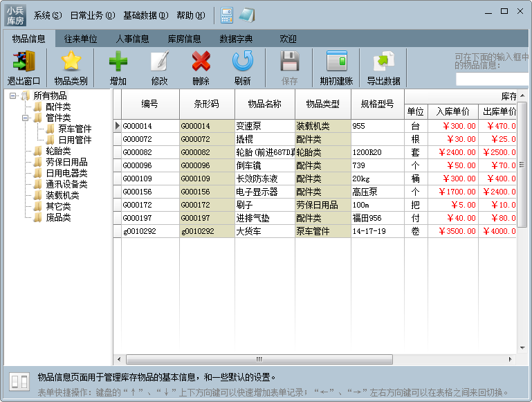Screen dimensions: 532x402
Task: Select 通讯设备类 in the tree
Action: click(66, 184)
